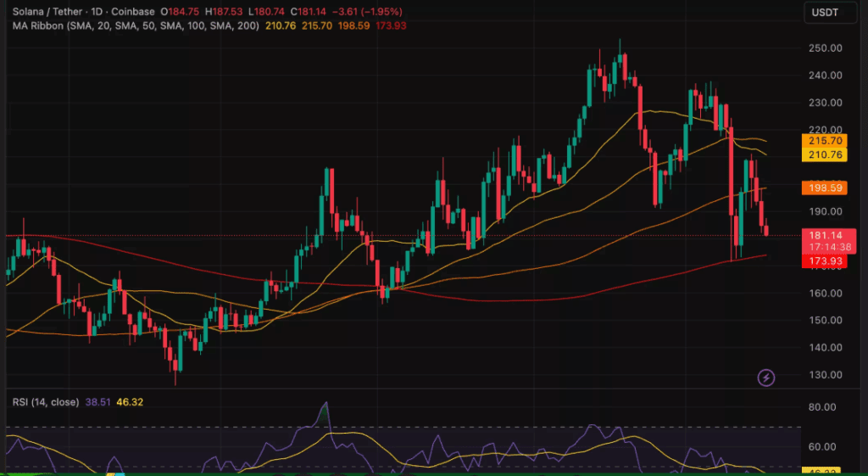This screenshot has height=476, width=868.
Task: Click the 60.00 RSI scale mark
Action: click(822, 446)
